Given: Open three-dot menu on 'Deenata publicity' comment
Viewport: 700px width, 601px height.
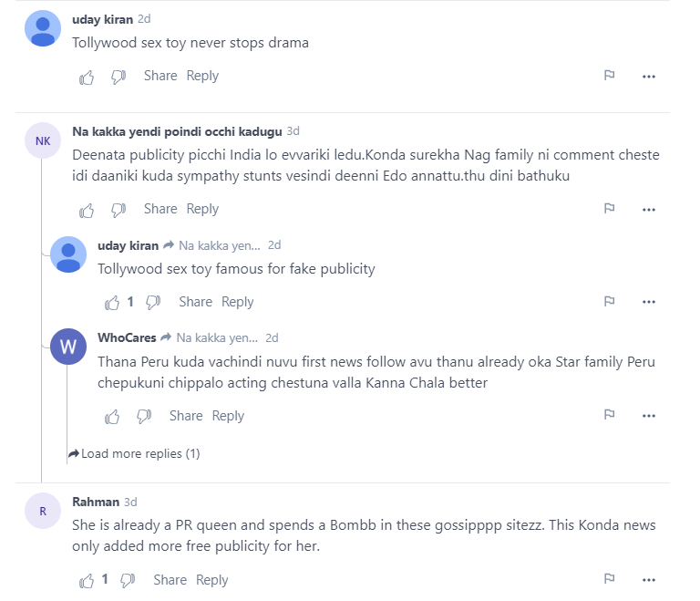Looking at the screenshot, I should tap(648, 210).
